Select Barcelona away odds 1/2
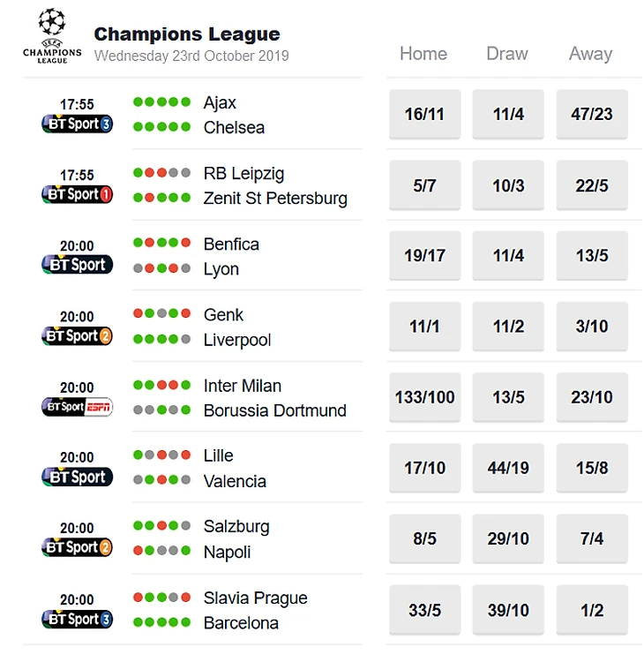The height and width of the screenshot is (662, 644). (591, 610)
